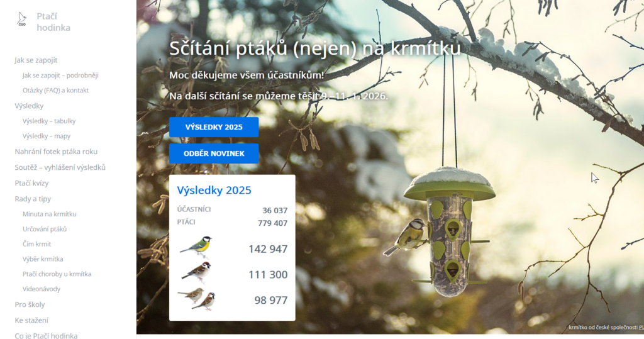Image resolution: width=644 pixels, height=339 pixels.
Task: Subscribe via Odběr novinek button
Action: coord(214,153)
